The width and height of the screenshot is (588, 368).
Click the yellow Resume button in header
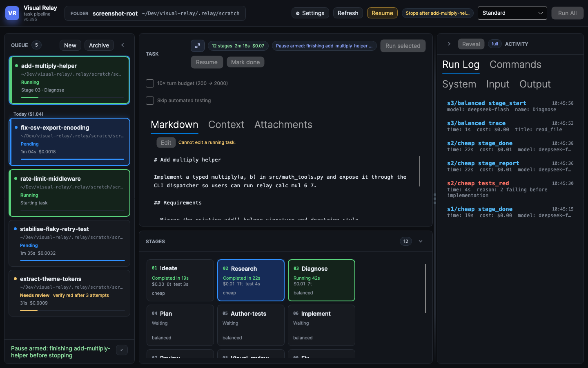382,13
